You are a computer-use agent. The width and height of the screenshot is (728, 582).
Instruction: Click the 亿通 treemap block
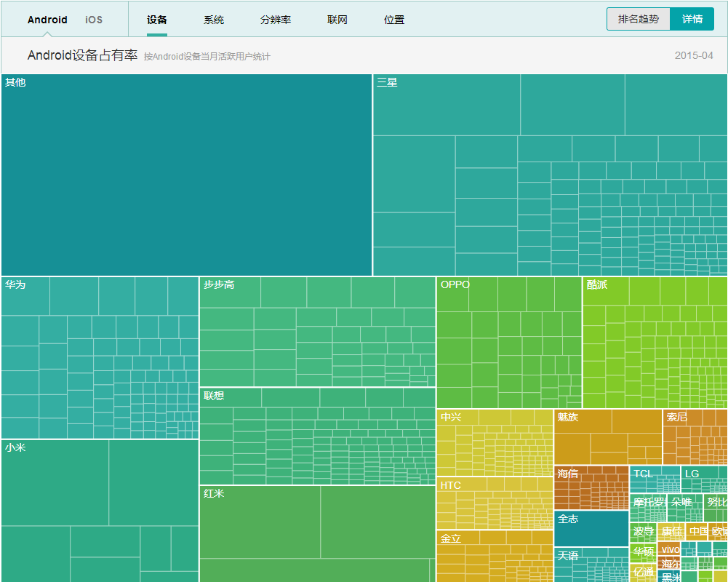click(643, 573)
